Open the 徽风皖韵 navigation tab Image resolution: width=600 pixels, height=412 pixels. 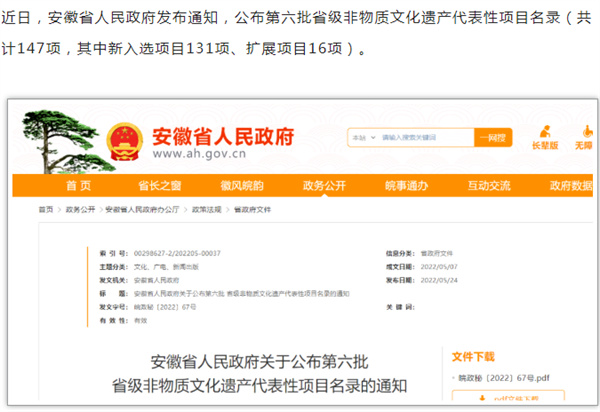[x=242, y=186]
